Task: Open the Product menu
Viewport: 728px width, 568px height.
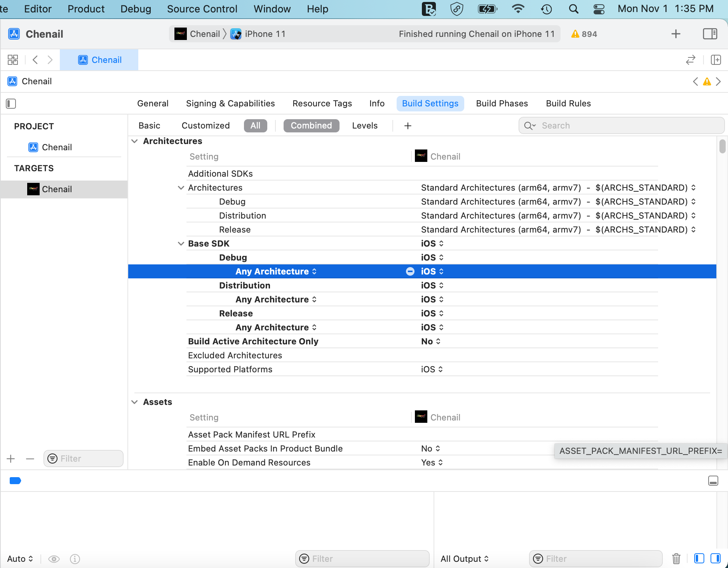Action: click(86, 9)
